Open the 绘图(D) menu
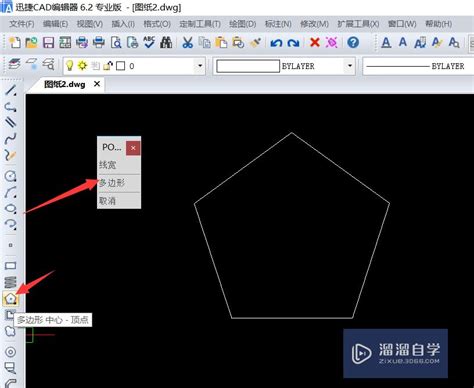Image resolution: width=474 pixels, height=388 pixels. coord(243,24)
